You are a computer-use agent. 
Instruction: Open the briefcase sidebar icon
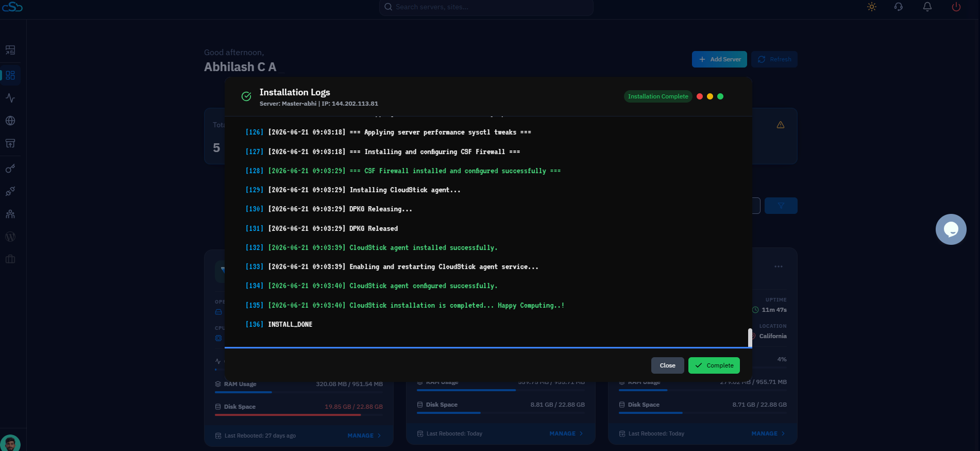10,259
